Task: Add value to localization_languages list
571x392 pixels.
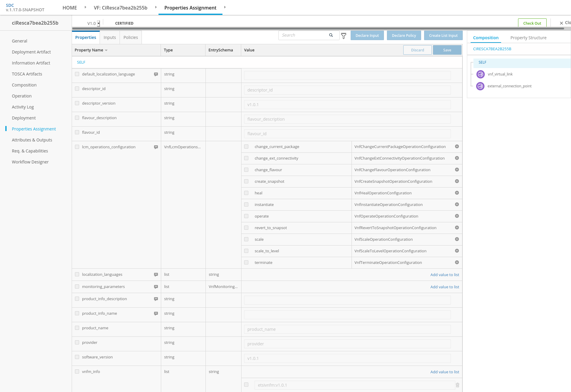Action: [x=445, y=275]
